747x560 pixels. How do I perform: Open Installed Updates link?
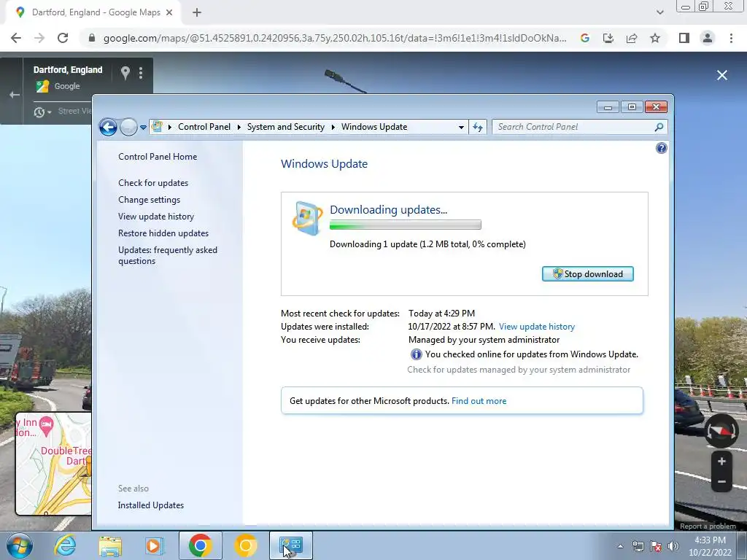click(150, 505)
